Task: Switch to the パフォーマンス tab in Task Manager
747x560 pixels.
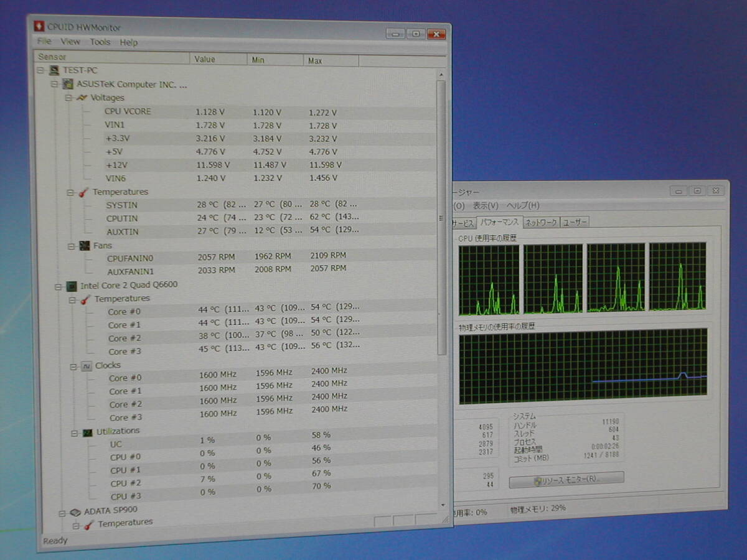Action: [x=499, y=222]
